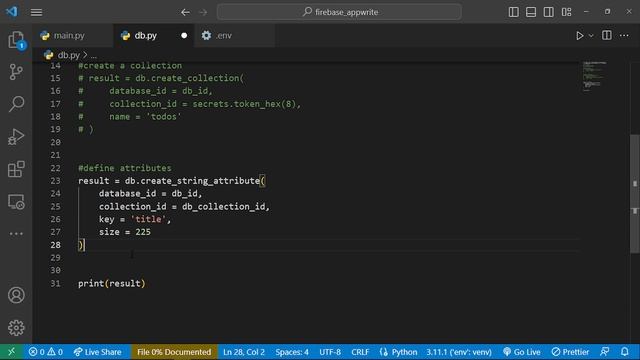Screen dimensions: 640x360
Task: Open the feedback icon in status bar
Action: [605, 352]
